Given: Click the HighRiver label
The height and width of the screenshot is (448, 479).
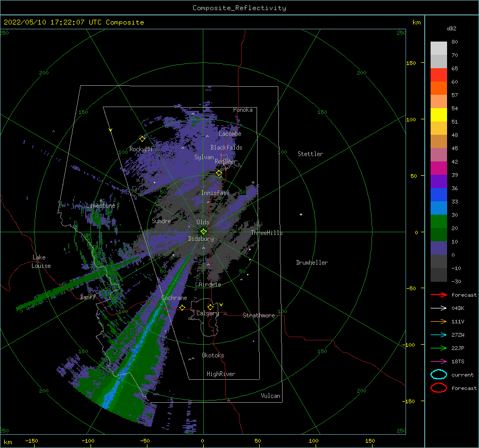Looking at the screenshot, I should (221, 374).
